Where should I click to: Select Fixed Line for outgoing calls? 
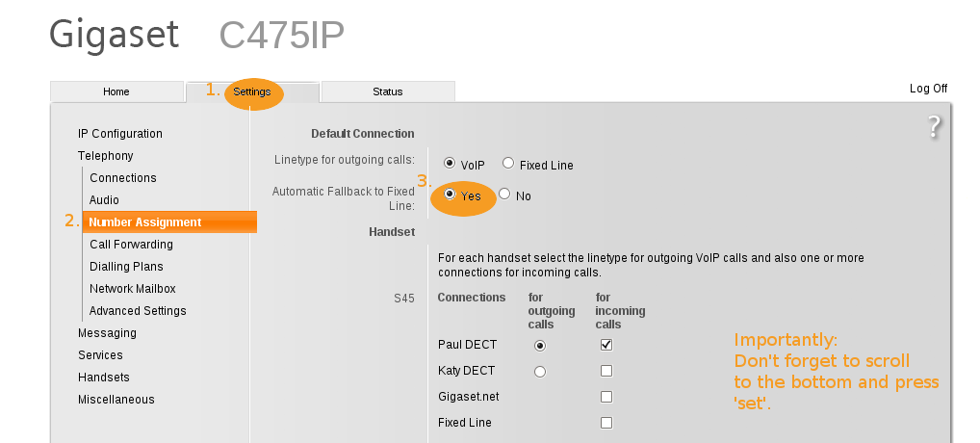508,163
